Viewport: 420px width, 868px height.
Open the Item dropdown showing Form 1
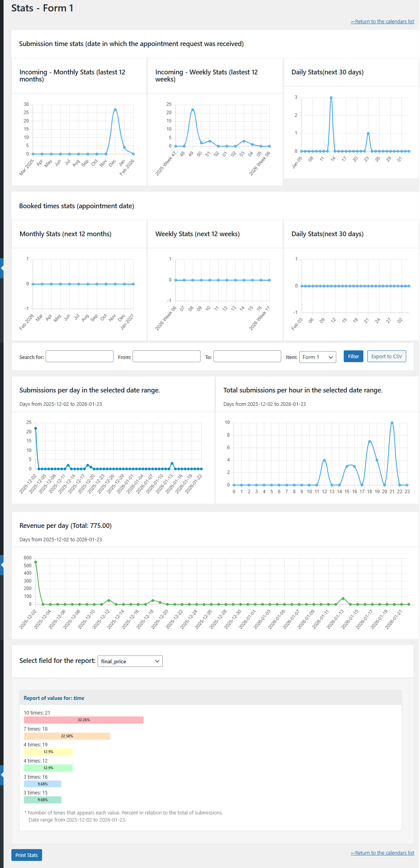pos(317,357)
